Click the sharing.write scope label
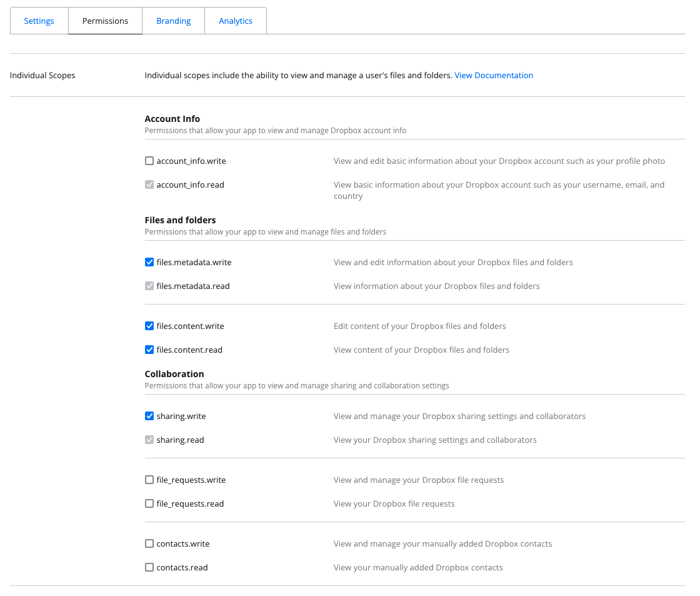The image size is (700, 596). (x=181, y=417)
